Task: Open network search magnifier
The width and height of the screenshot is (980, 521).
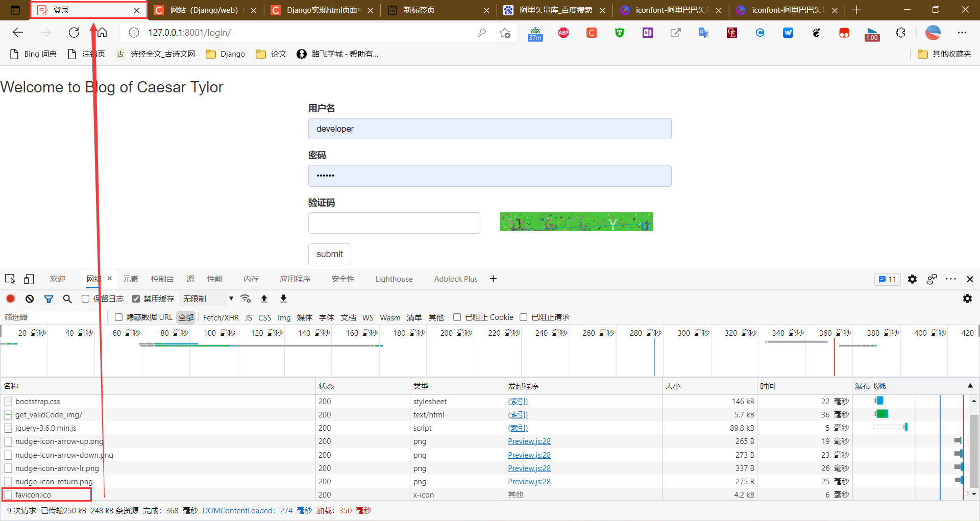Action: (x=67, y=299)
